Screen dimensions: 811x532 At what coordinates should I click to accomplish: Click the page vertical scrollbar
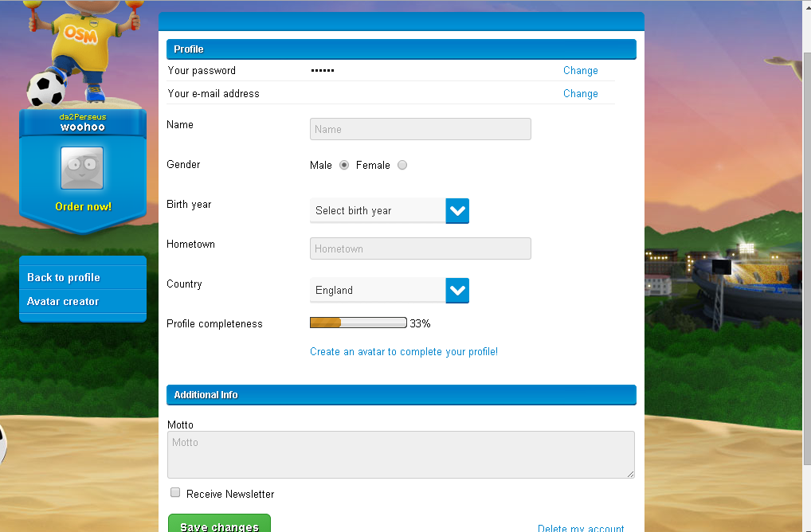807,259
